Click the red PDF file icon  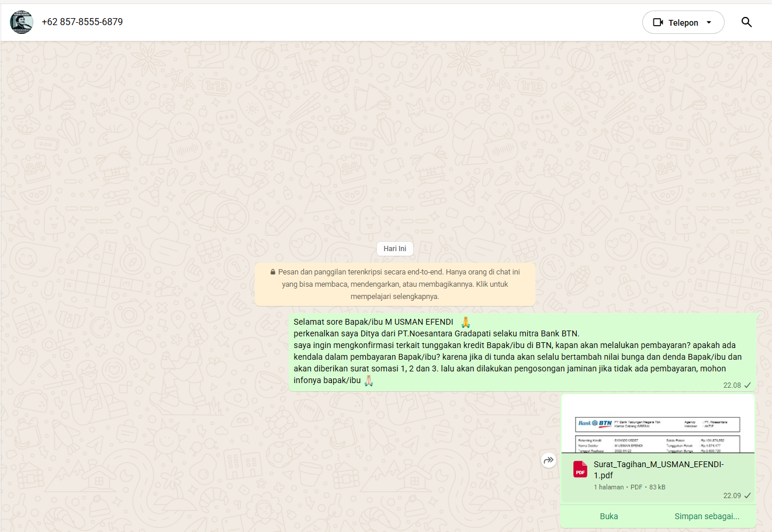click(580, 470)
